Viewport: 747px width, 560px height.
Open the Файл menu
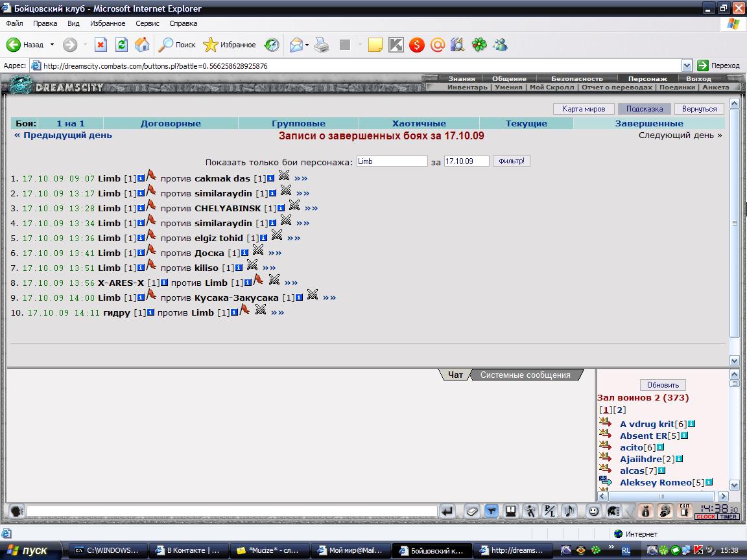point(14,23)
